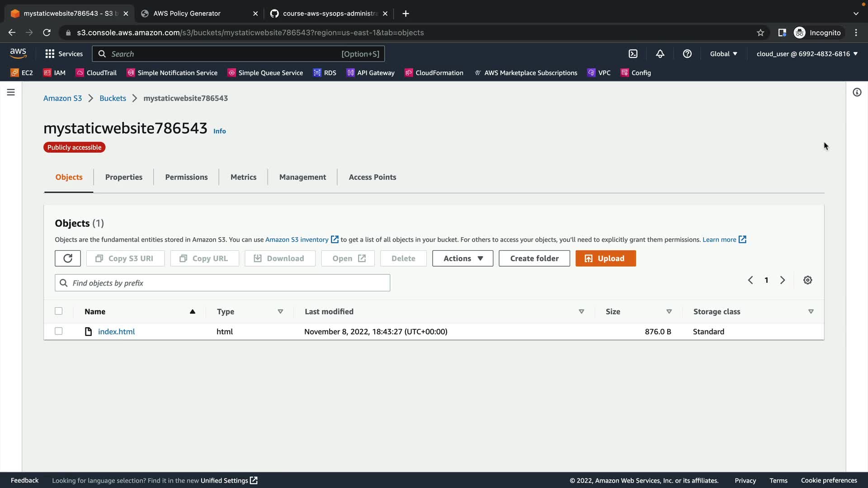
Task: Open AWS CloudShell icon in top bar
Action: [633, 54]
